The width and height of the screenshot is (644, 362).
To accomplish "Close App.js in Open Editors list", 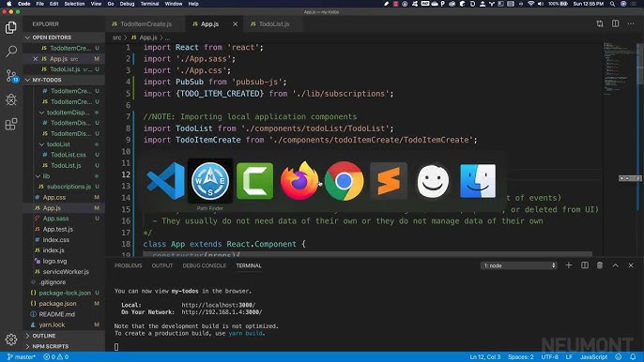I will click(x=36, y=59).
